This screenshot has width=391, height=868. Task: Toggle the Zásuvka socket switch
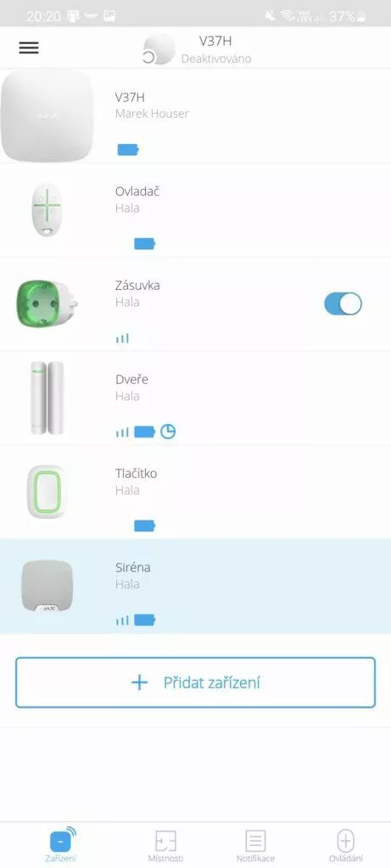coord(343,304)
